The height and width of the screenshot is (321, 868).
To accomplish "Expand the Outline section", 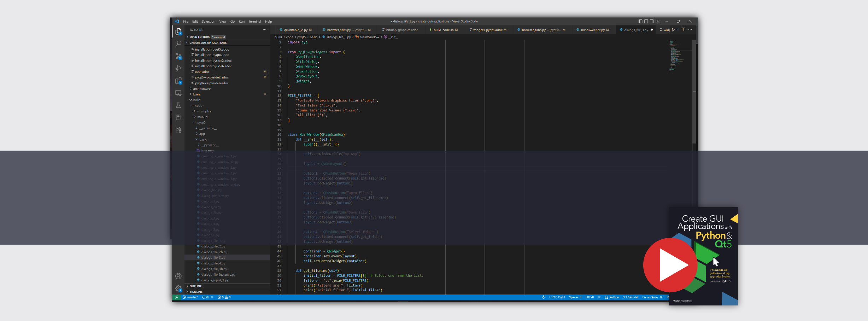I will click(195, 286).
